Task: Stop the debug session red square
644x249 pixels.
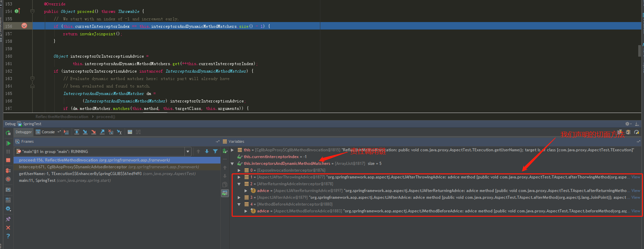Action: click(8, 160)
